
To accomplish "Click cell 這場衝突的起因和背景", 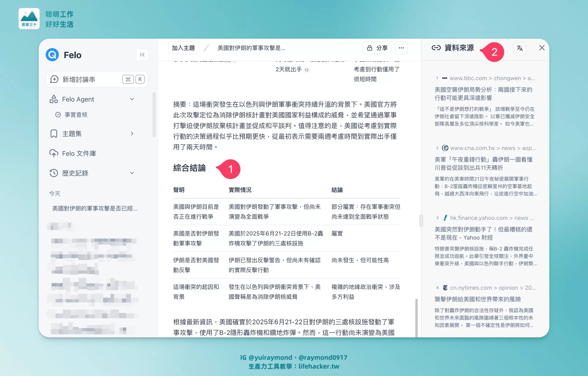I will point(196,292).
